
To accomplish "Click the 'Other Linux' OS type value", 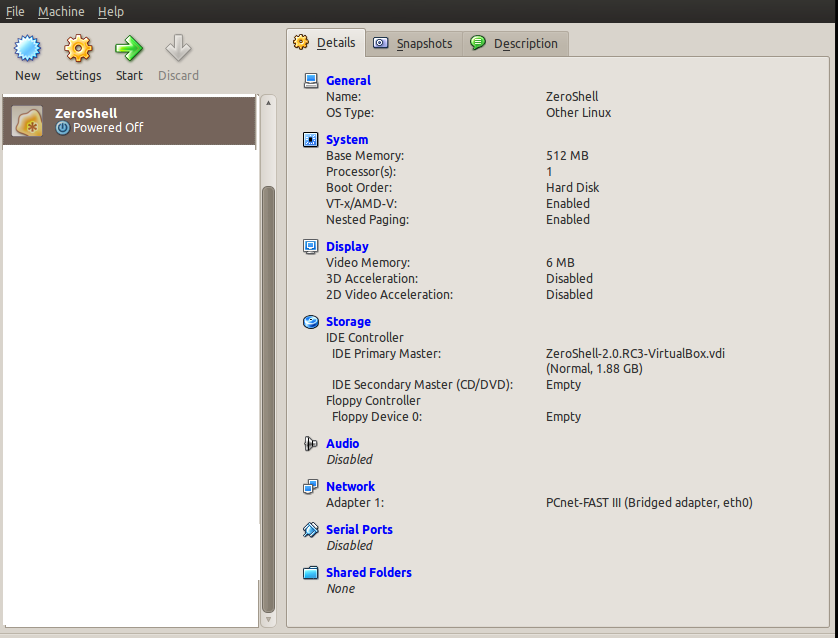I will click(x=578, y=113).
